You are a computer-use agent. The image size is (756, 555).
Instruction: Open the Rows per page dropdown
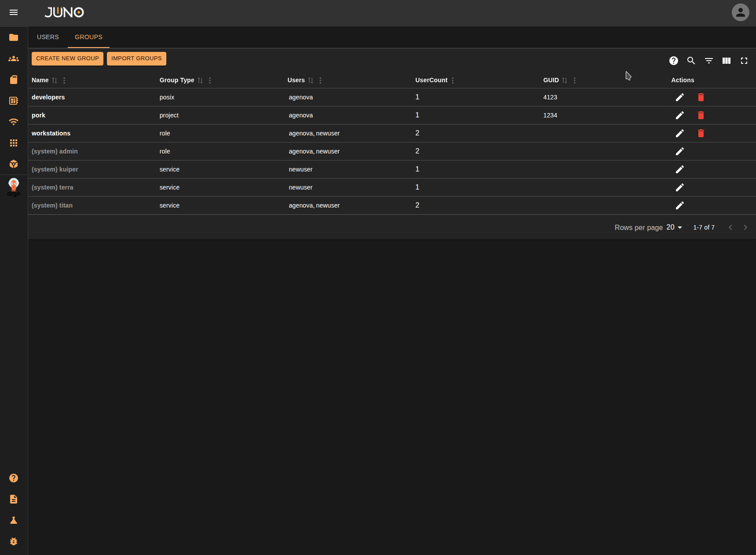pos(674,227)
